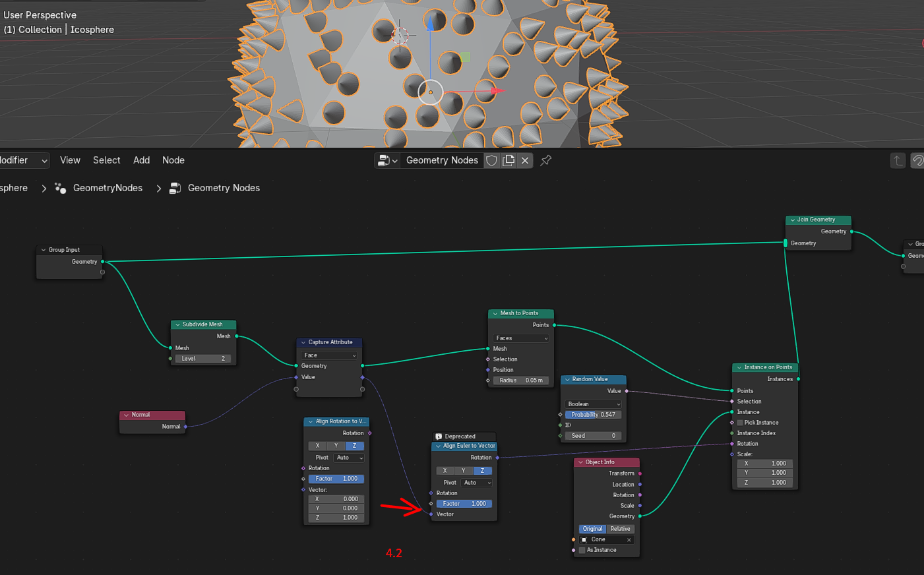Pin the node tree with the pin icon
The height and width of the screenshot is (575, 924).
pyautogui.click(x=545, y=160)
